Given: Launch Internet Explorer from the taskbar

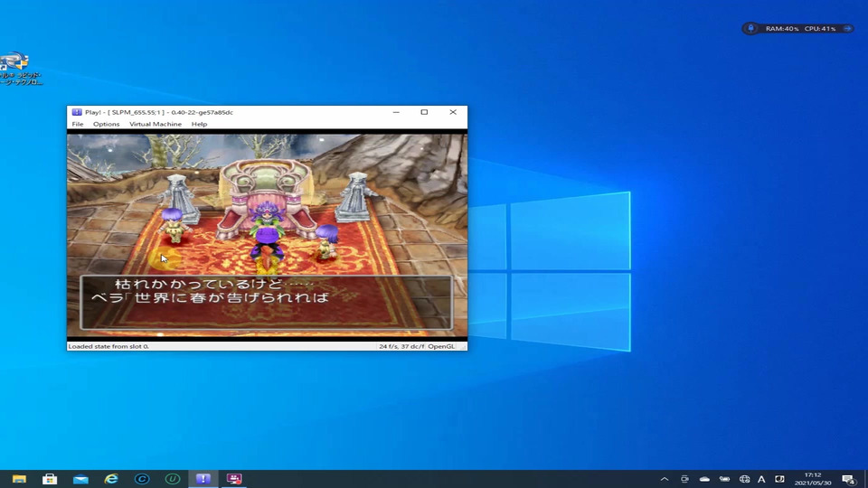Looking at the screenshot, I should [111, 479].
